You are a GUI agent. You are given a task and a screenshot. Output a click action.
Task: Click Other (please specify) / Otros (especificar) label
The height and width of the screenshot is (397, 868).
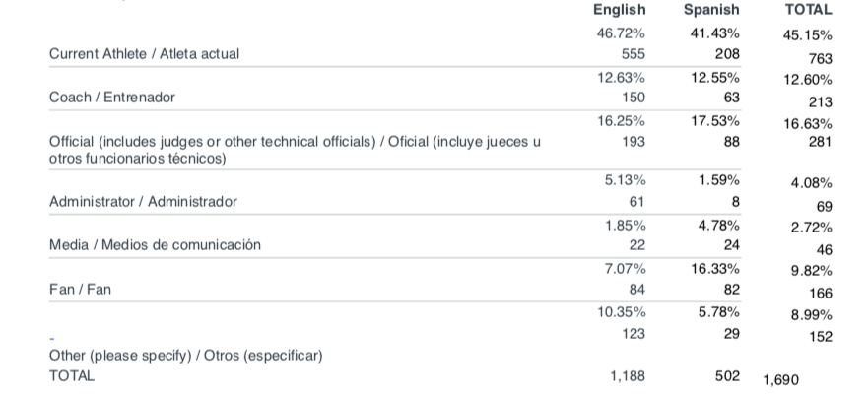pos(186,355)
